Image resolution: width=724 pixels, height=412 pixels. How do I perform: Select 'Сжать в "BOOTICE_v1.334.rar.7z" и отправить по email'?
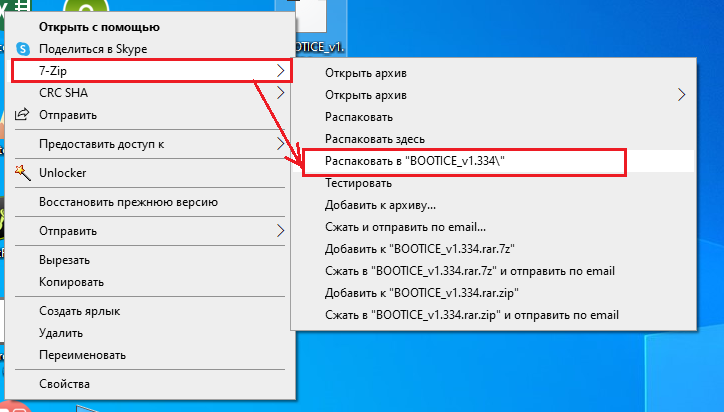(470, 271)
